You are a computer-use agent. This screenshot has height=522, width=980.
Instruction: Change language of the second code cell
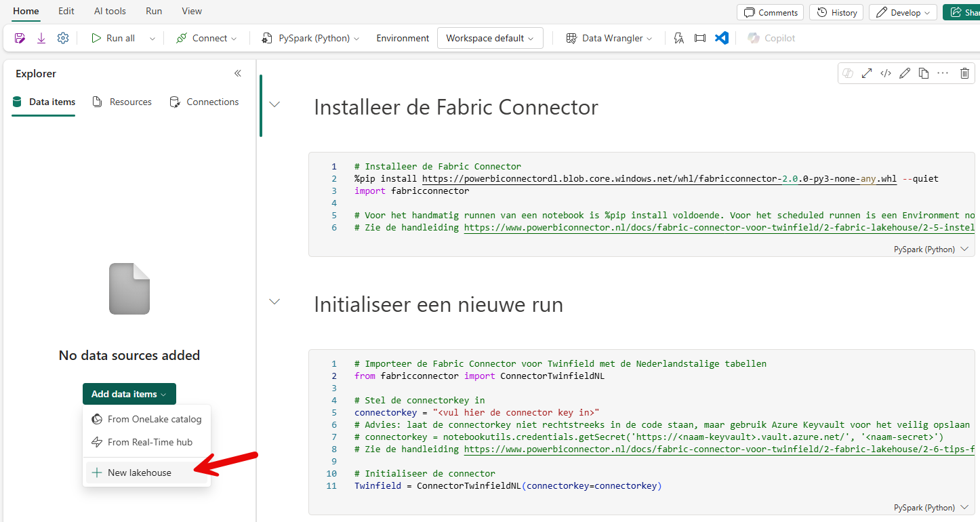click(931, 508)
